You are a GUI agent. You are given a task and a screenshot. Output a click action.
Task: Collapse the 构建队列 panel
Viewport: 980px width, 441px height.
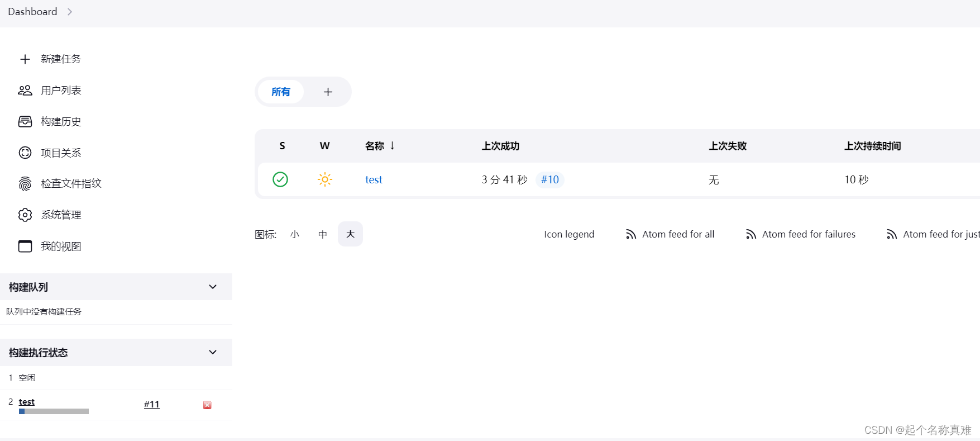213,287
